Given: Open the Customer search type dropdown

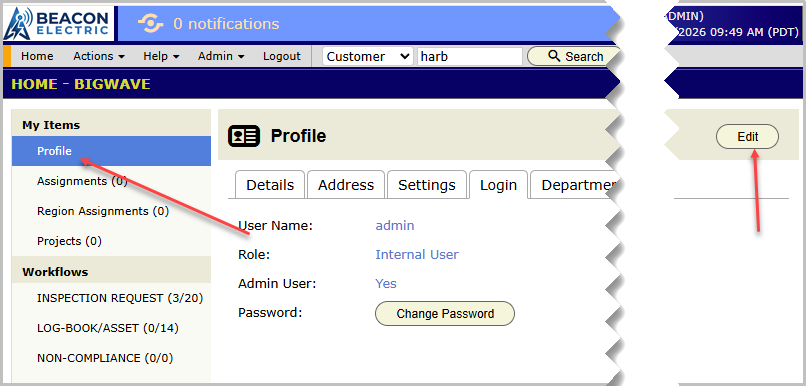Looking at the screenshot, I should 368,57.
